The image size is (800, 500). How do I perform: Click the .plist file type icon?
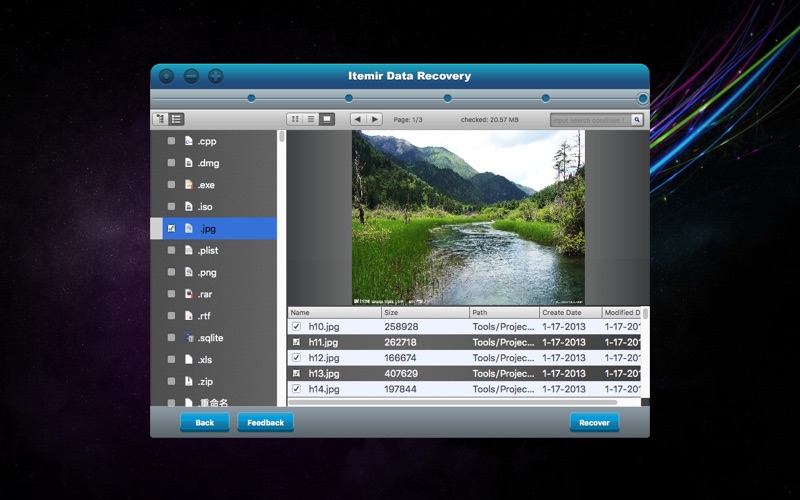tap(189, 250)
